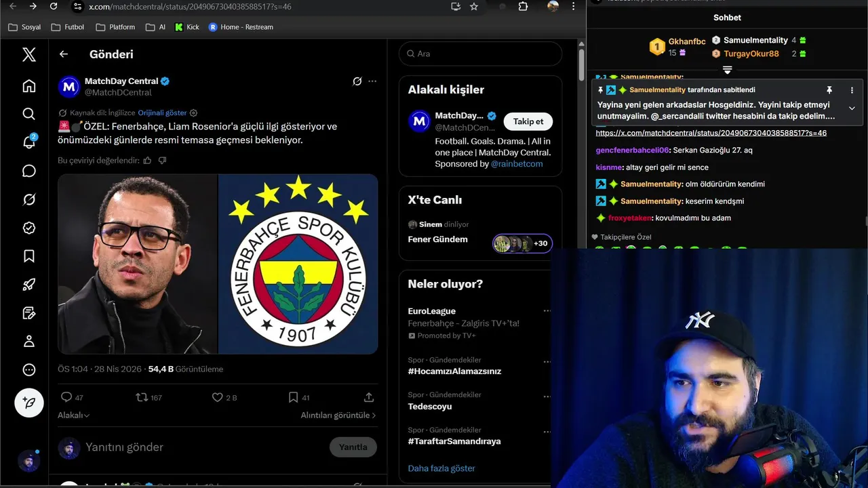Click Daha fazla göster link
The image size is (868, 488).
[x=441, y=468]
